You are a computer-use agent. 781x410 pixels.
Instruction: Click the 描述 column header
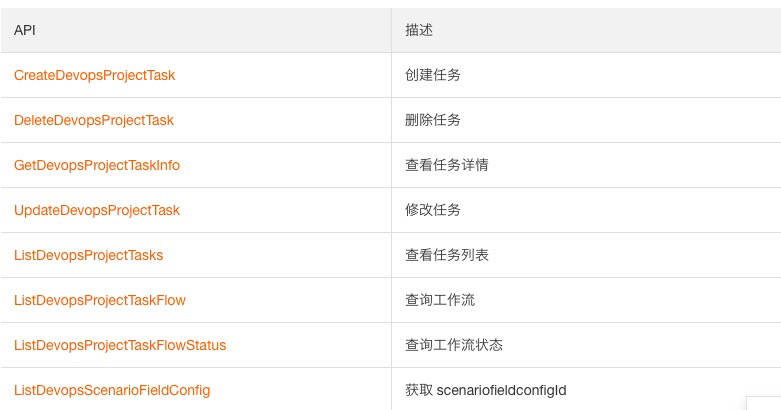tap(419, 30)
